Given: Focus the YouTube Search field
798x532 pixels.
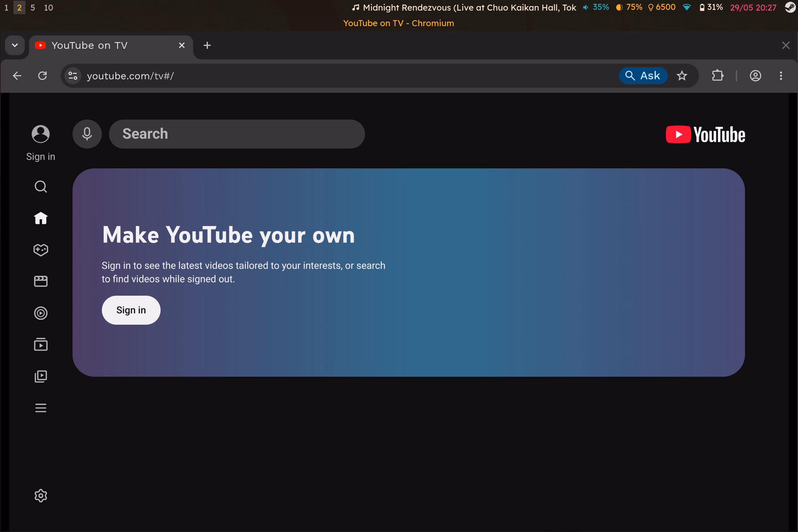Looking at the screenshot, I should coord(237,134).
